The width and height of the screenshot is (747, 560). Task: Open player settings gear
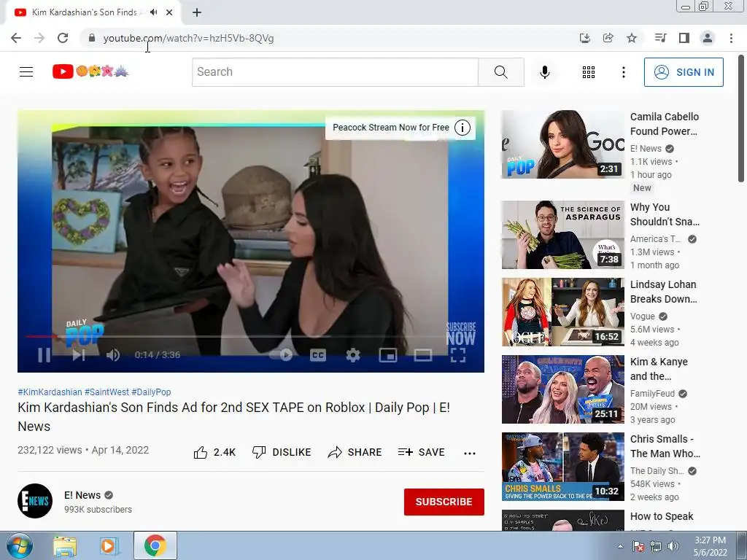(x=352, y=355)
